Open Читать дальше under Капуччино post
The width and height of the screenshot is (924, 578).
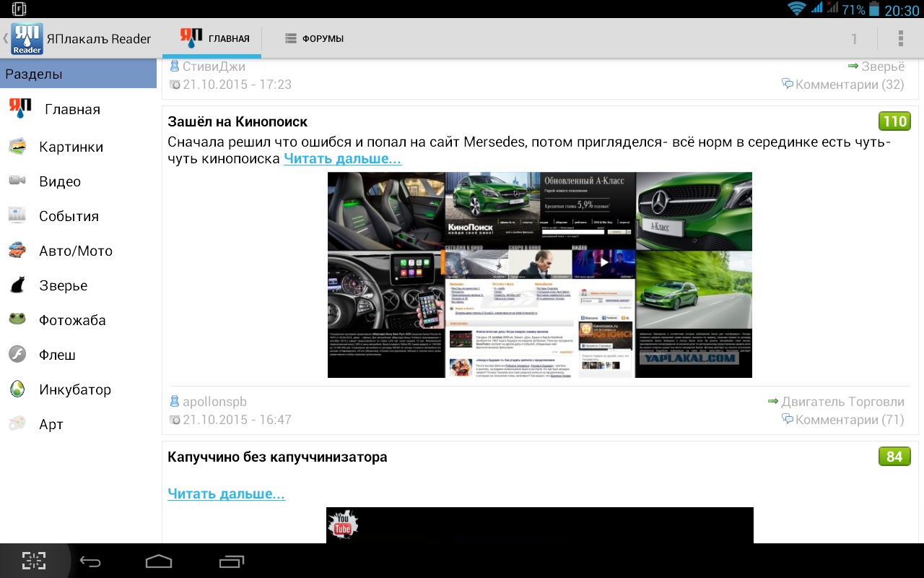226,494
